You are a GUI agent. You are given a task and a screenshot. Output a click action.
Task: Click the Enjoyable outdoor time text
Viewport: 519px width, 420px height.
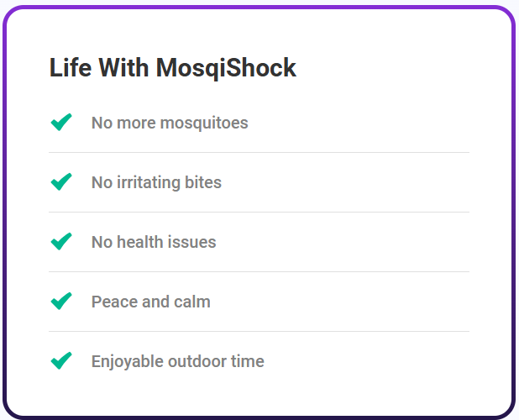[x=178, y=361]
